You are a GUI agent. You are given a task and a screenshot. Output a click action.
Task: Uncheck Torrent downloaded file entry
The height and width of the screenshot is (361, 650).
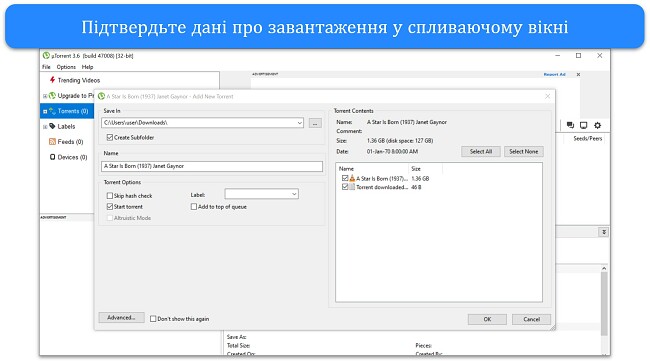click(345, 187)
